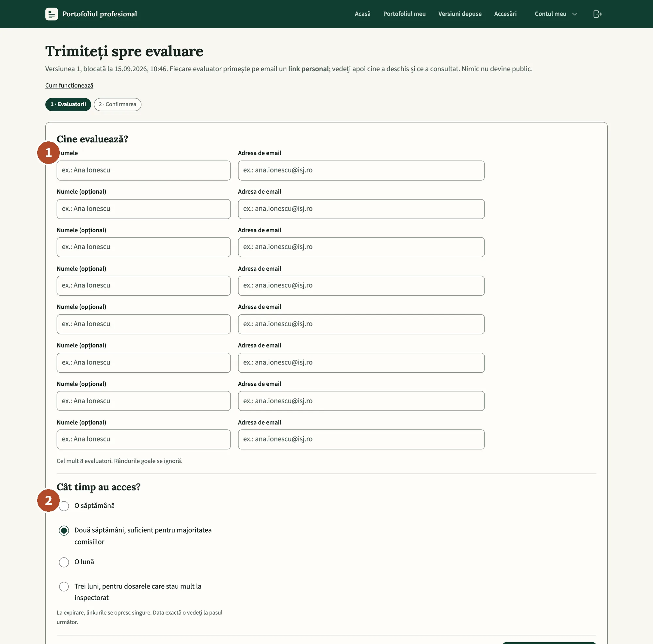Focus the fourth evaluator's optional name field
The width and height of the screenshot is (653, 644).
tap(144, 286)
